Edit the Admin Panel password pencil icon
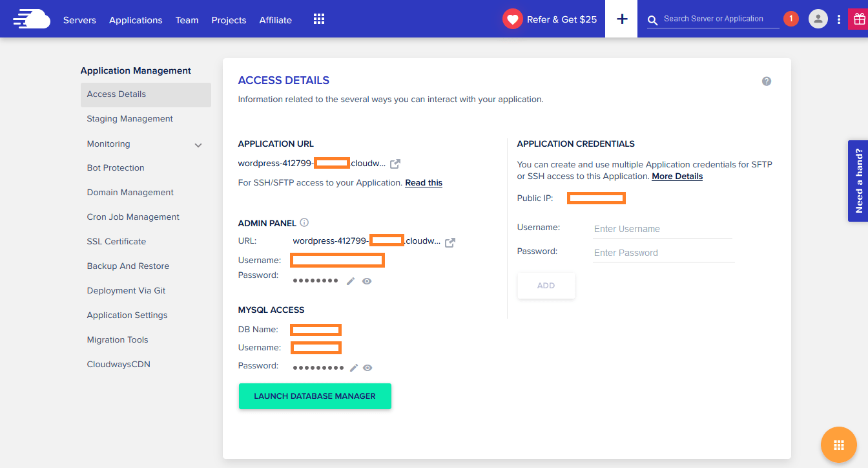 351,281
